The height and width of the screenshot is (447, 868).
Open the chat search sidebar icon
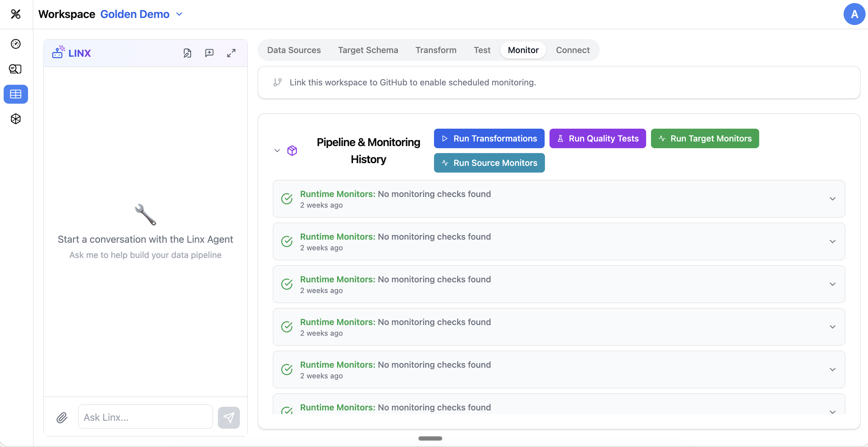pyautogui.click(x=16, y=69)
